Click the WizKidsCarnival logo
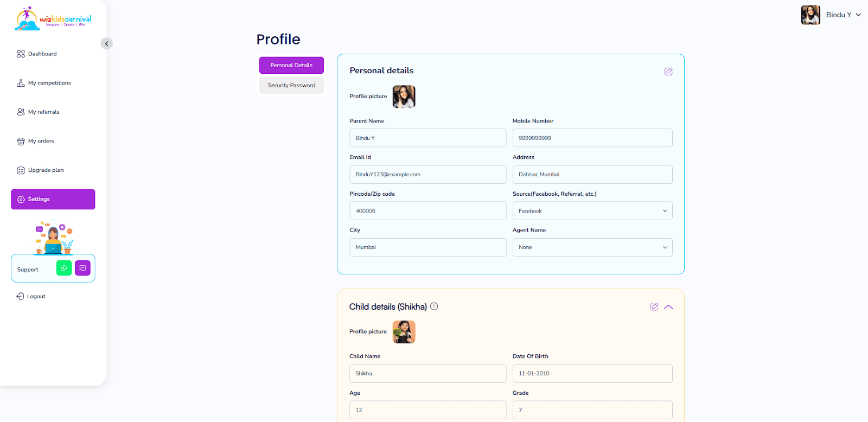Image resolution: width=868 pixels, height=422 pixels. [53, 18]
